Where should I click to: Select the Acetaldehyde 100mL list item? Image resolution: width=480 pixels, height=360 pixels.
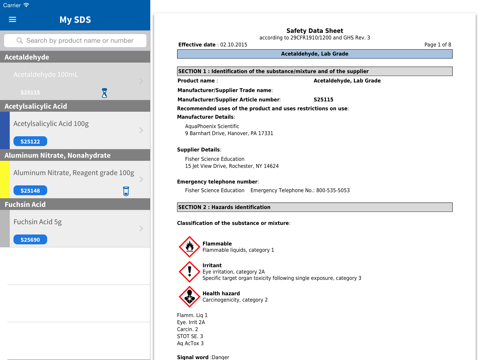coord(75,81)
